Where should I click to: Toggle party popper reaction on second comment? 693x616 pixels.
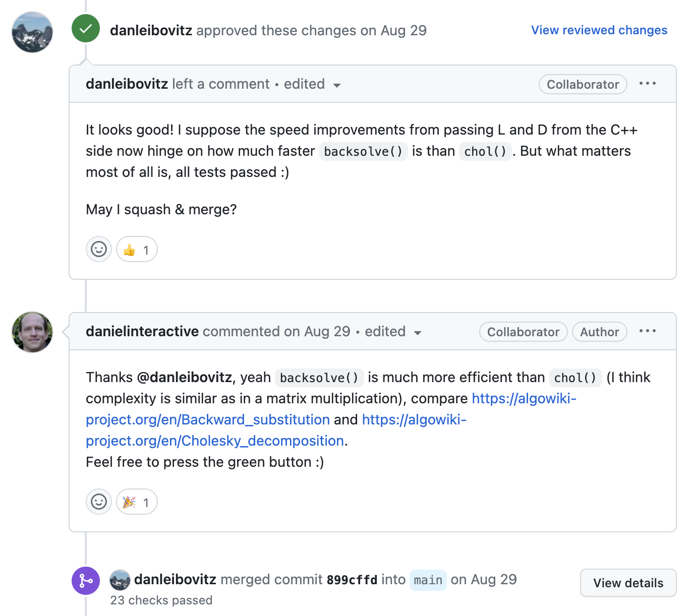(137, 502)
